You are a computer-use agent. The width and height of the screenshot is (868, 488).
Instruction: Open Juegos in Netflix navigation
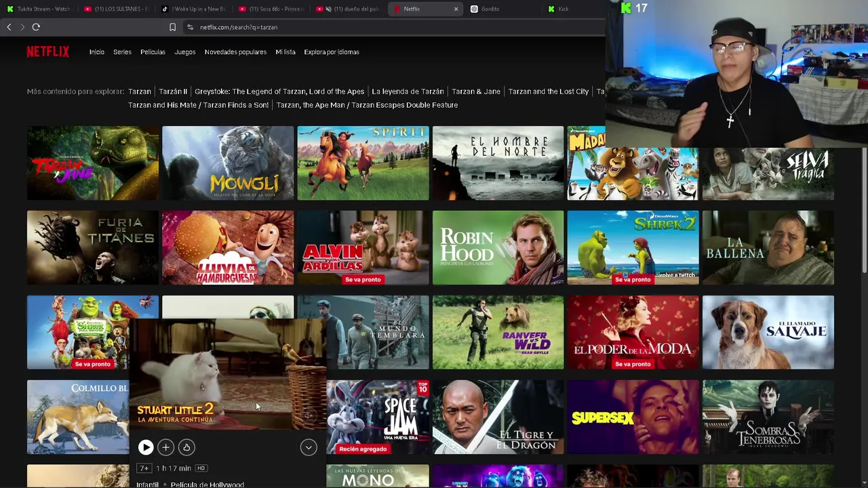(x=184, y=52)
